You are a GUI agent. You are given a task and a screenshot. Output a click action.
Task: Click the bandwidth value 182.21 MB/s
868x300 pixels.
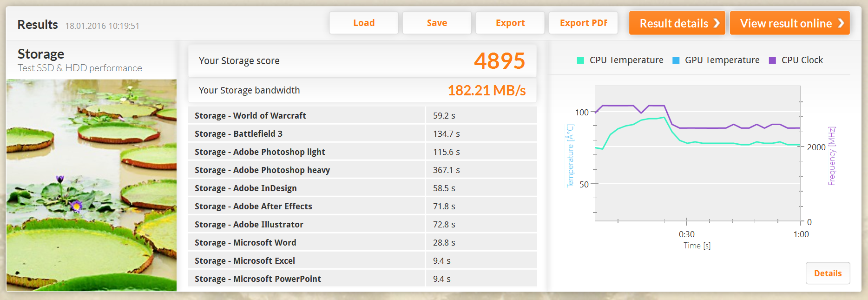[x=487, y=90]
